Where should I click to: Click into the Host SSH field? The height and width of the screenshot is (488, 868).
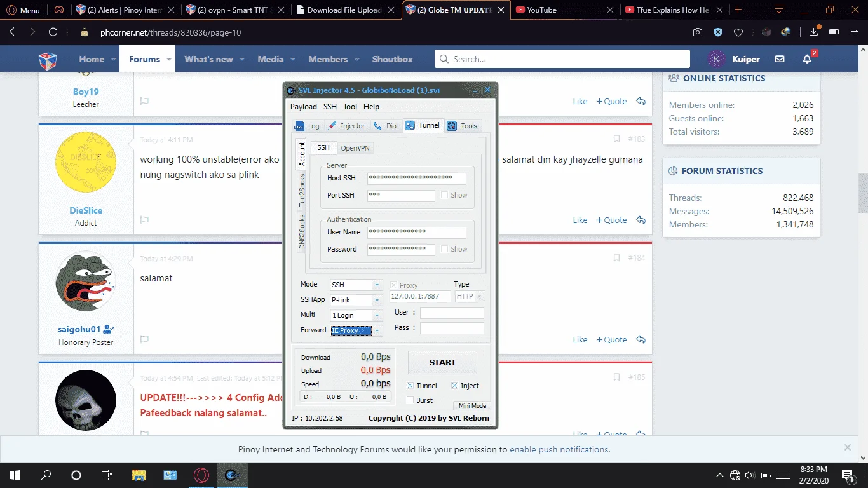416,179
